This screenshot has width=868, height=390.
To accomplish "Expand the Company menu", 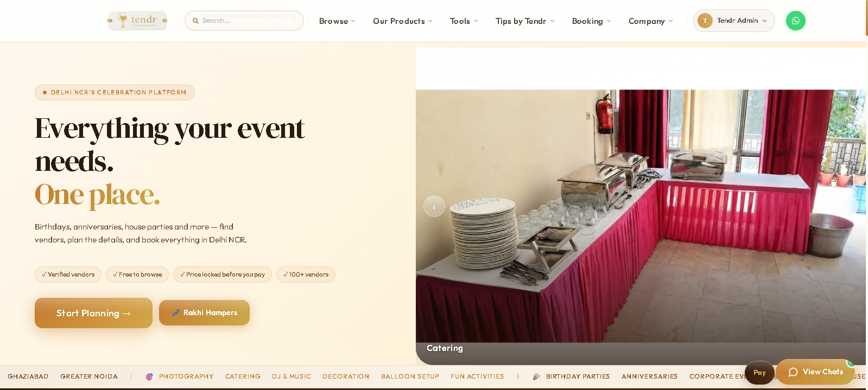I will (651, 21).
